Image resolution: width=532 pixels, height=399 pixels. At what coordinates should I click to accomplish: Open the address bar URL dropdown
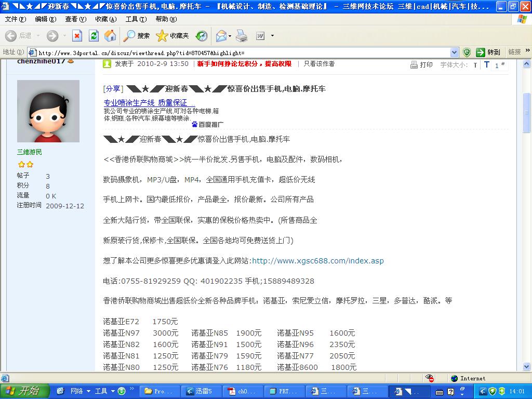[454, 52]
